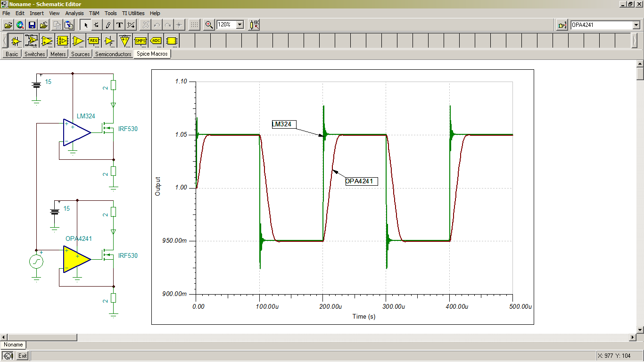644x362 pixels.
Task: Select the white LM324 op-amp symbol in schematic
Action: 77,132
